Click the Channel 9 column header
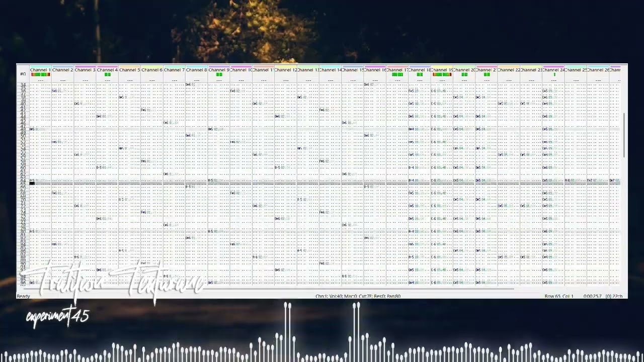Screen dimensions: 644x362 pyautogui.click(x=219, y=70)
